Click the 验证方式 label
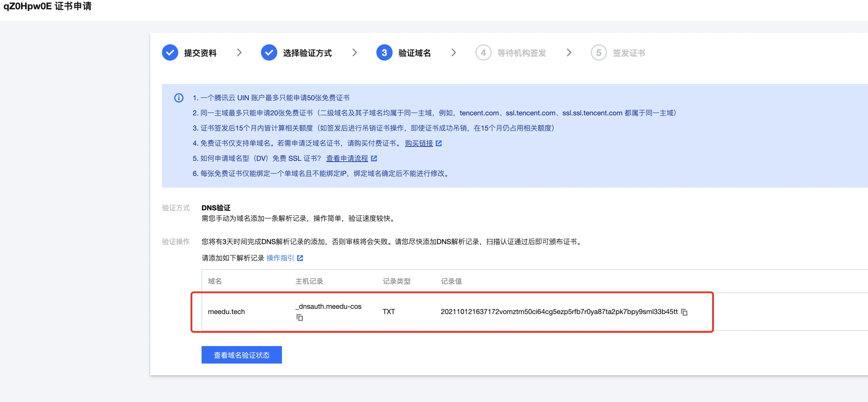This screenshot has width=868, height=402. coord(176,208)
